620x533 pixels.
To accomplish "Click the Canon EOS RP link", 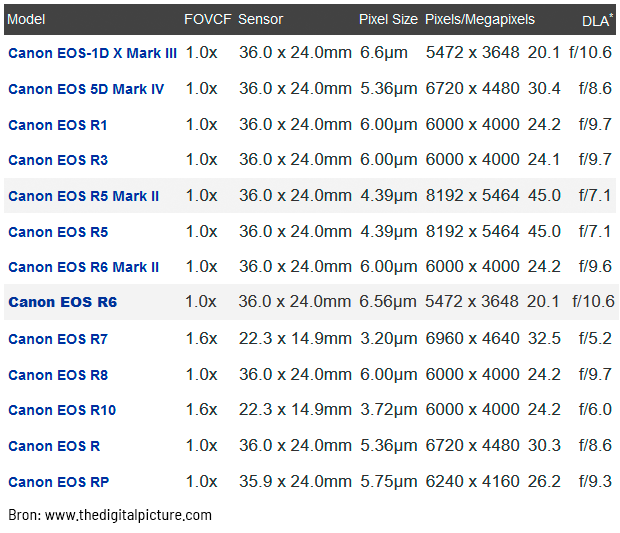I will click(59, 482).
